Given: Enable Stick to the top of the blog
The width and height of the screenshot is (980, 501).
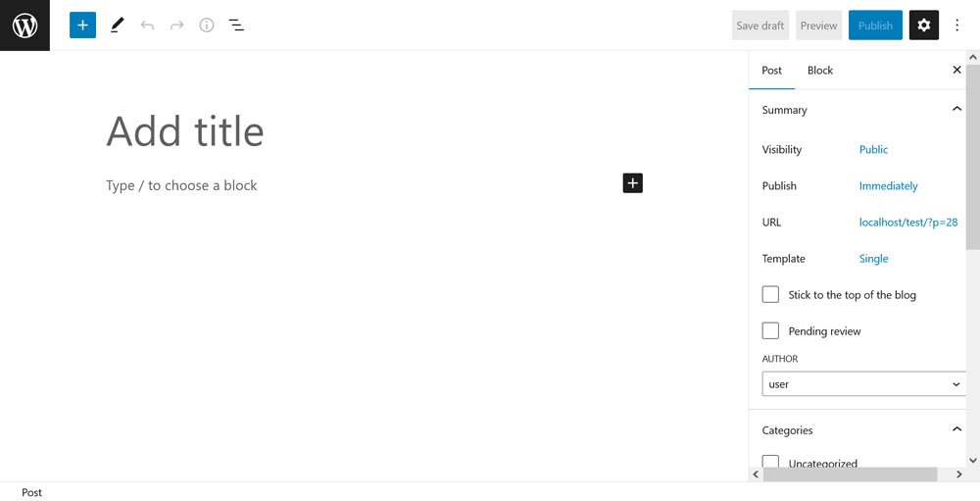Looking at the screenshot, I should point(770,294).
